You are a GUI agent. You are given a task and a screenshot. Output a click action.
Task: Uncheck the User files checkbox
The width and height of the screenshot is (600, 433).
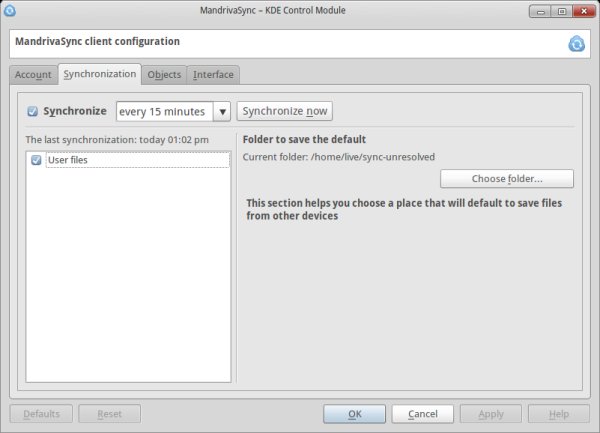pos(36,160)
